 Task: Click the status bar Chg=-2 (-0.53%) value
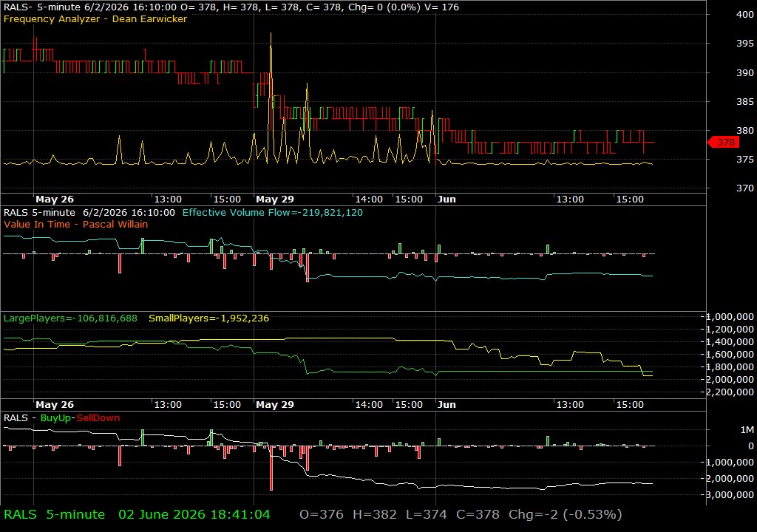(x=566, y=514)
